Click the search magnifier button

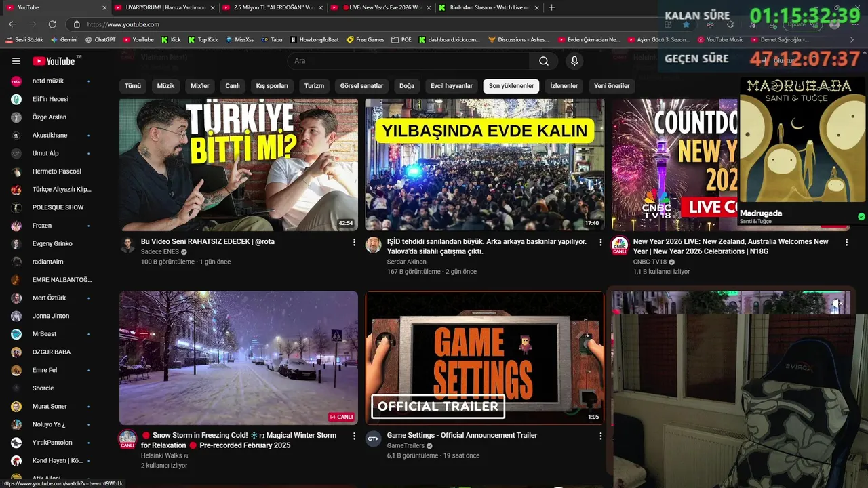tap(544, 61)
